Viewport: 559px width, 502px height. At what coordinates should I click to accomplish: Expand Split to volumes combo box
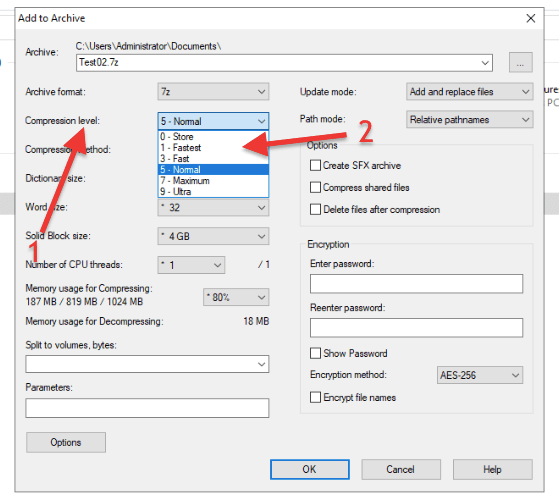tap(261, 364)
